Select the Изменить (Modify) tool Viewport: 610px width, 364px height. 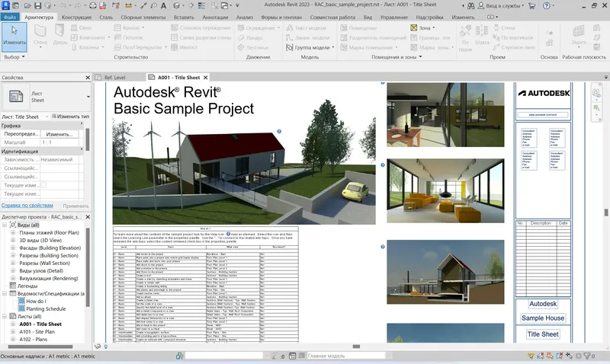[13, 36]
